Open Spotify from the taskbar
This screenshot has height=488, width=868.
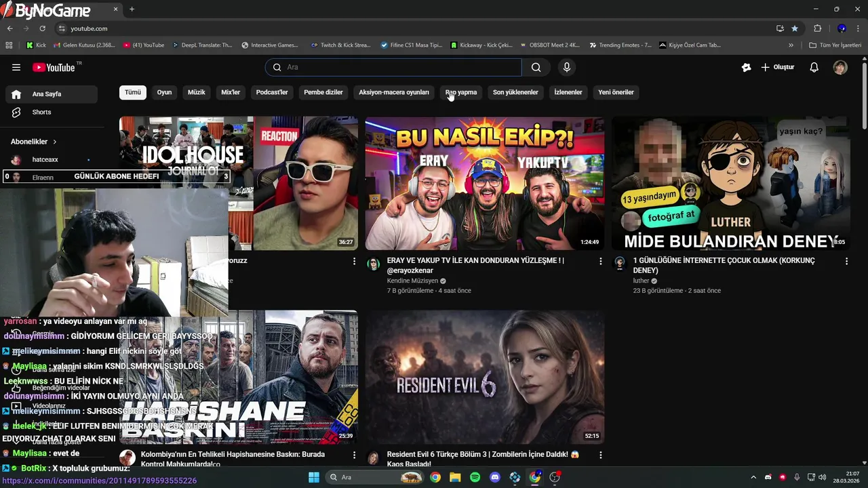(475, 477)
